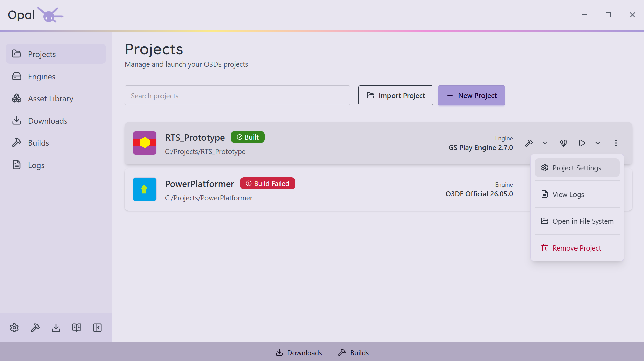Open Downloads in the sidebar
Image resolution: width=644 pixels, height=361 pixels.
point(56,121)
